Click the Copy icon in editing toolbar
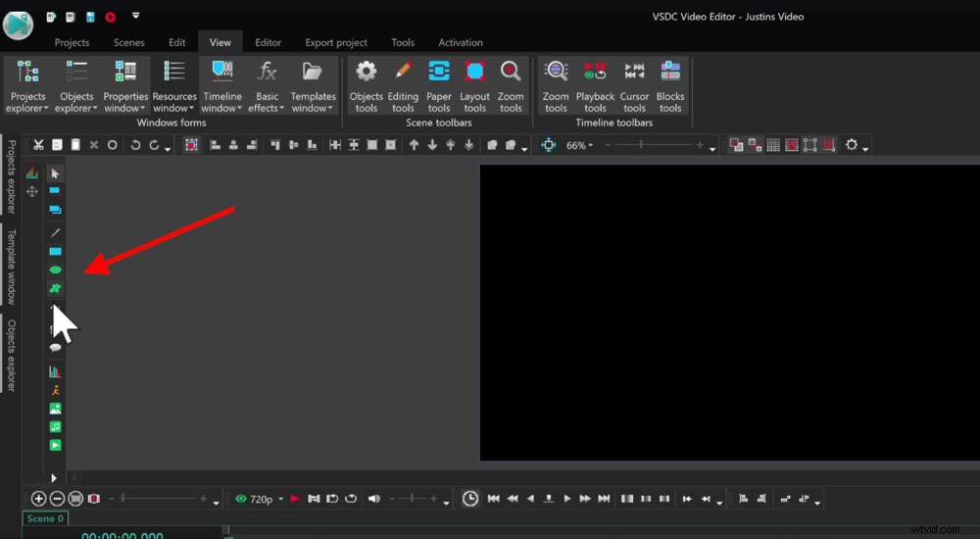 [x=57, y=145]
